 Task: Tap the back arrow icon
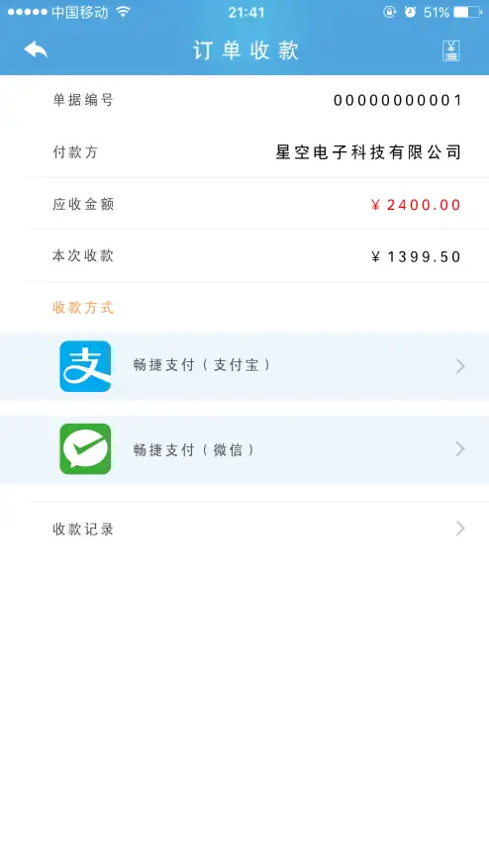(36, 50)
